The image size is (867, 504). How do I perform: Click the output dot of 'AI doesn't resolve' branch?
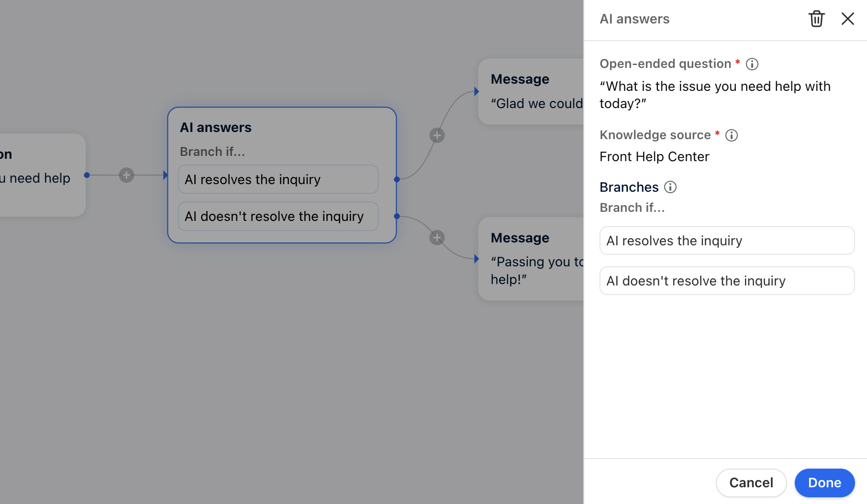click(x=397, y=216)
